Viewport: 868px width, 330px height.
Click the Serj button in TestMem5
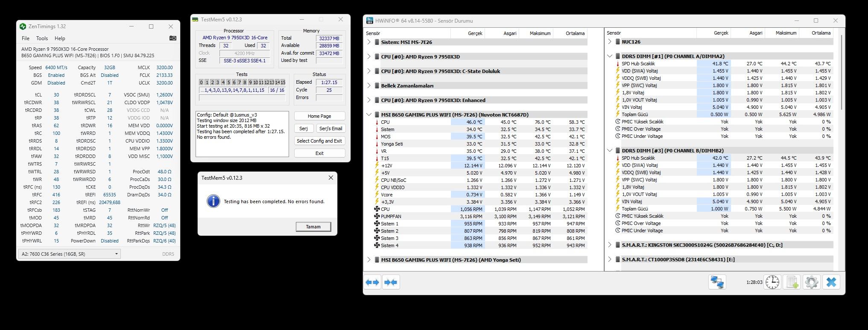(304, 128)
